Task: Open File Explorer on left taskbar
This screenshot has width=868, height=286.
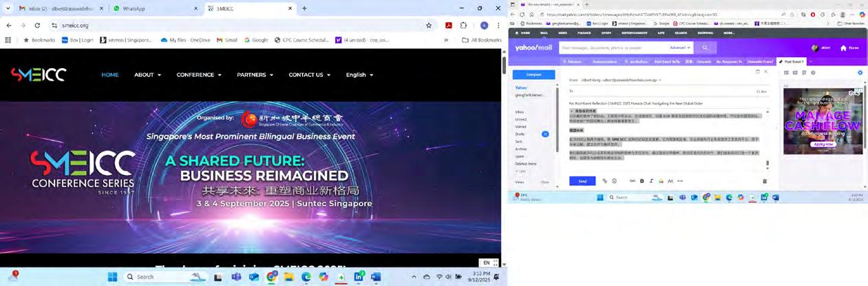Action: [x=289, y=277]
